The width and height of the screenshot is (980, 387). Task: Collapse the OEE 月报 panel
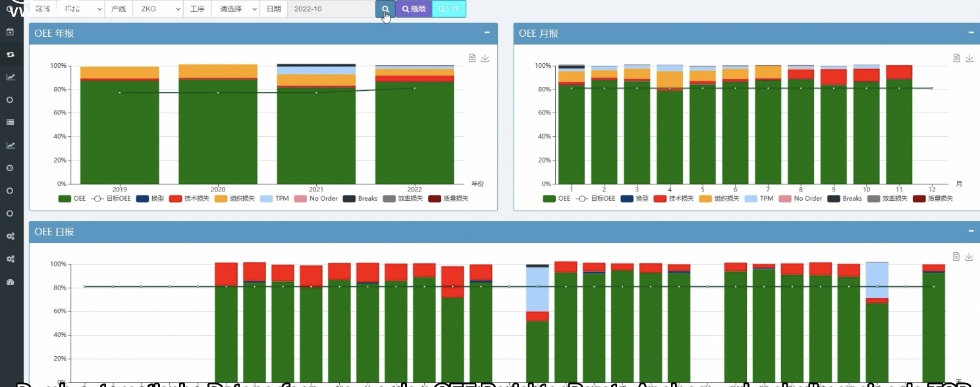[x=971, y=32]
